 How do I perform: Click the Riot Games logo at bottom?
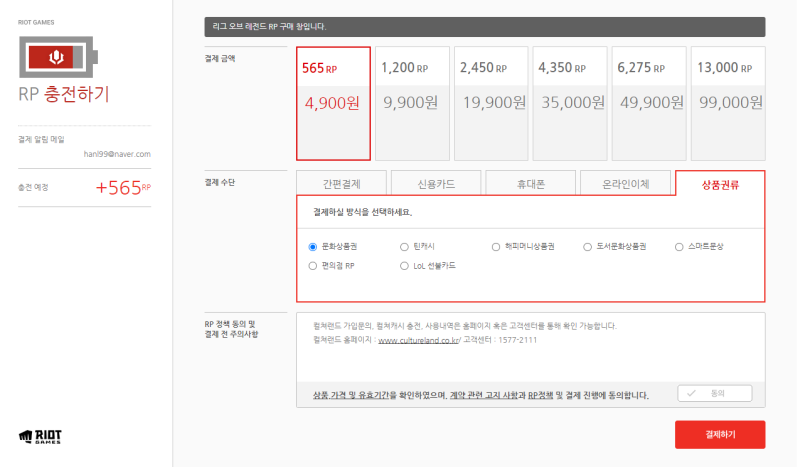pos(40,437)
